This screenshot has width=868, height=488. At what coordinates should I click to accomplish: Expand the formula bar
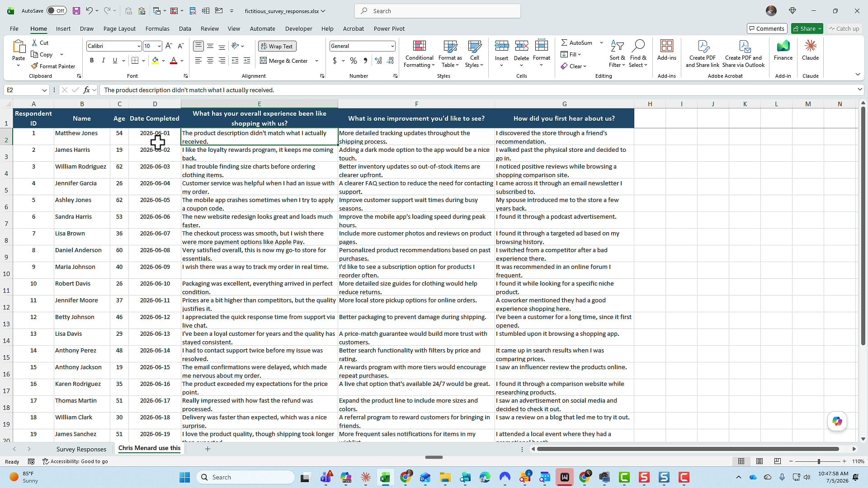click(860, 89)
